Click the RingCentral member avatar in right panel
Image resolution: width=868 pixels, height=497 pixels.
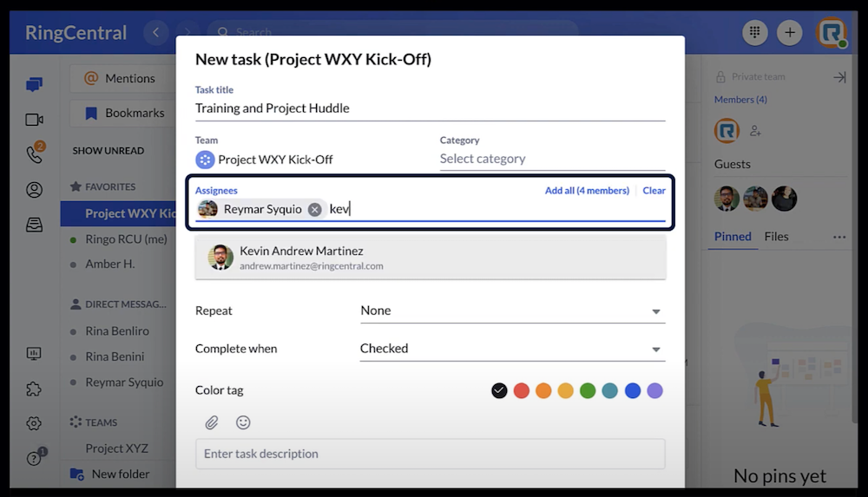coord(727,131)
